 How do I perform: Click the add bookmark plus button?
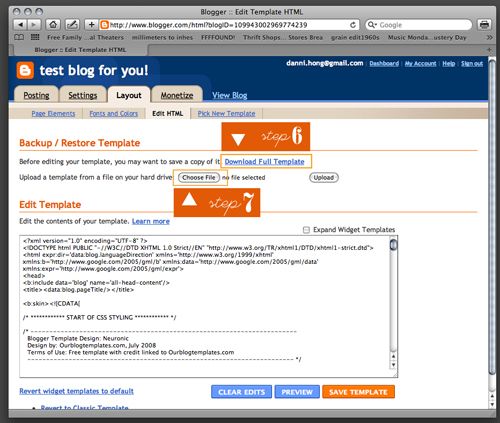(x=91, y=25)
